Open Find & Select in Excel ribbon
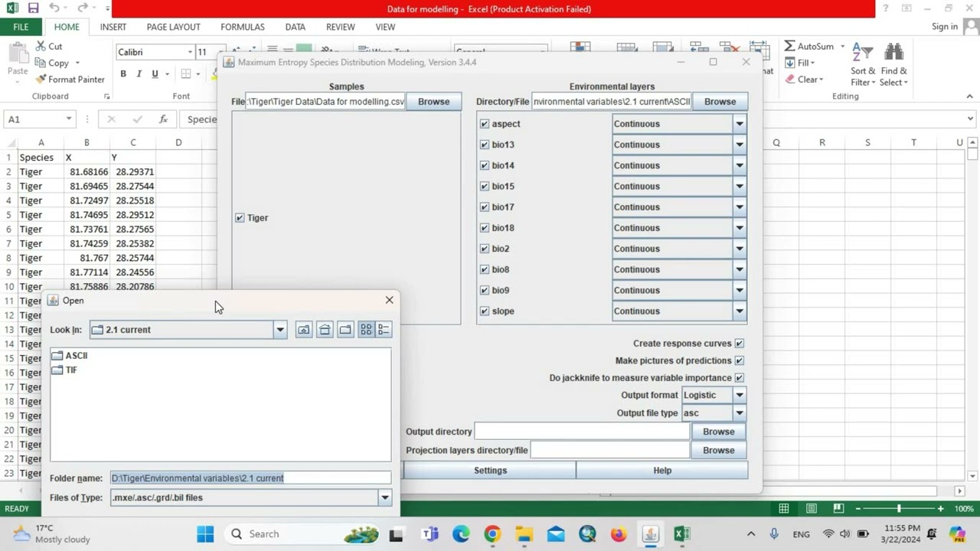This screenshot has height=551, width=980. [893, 64]
